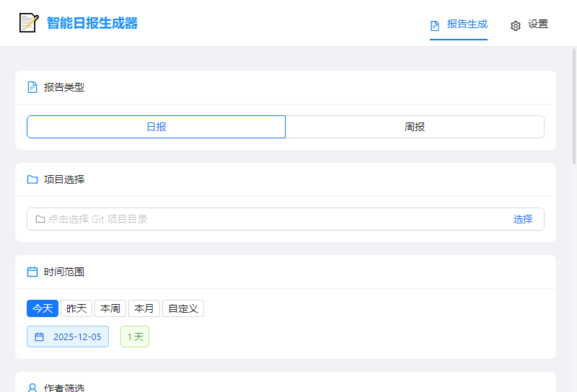The width and height of the screenshot is (577, 392).
Task: Click the notepad app logo icon
Action: coord(29,23)
